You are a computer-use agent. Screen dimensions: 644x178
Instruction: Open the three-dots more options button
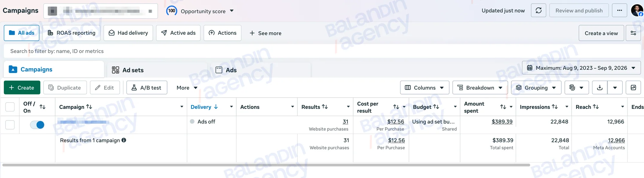pyautogui.click(x=620, y=11)
